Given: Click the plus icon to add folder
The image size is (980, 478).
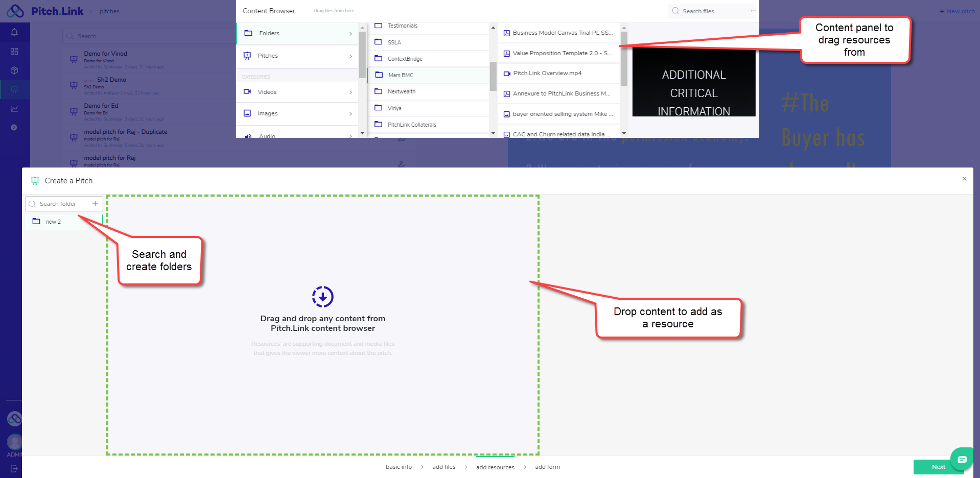Looking at the screenshot, I should point(95,203).
